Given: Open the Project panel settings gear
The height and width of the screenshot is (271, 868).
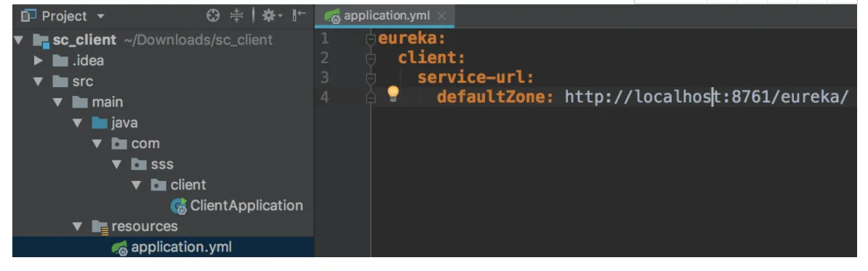Looking at the screenshot, I should click(273, 15).
